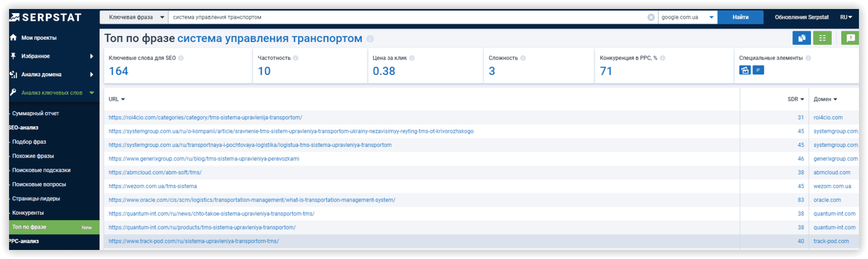Open Мои проекты menu item
Viewport: 868px width, 259px height.
pos(39,38)
